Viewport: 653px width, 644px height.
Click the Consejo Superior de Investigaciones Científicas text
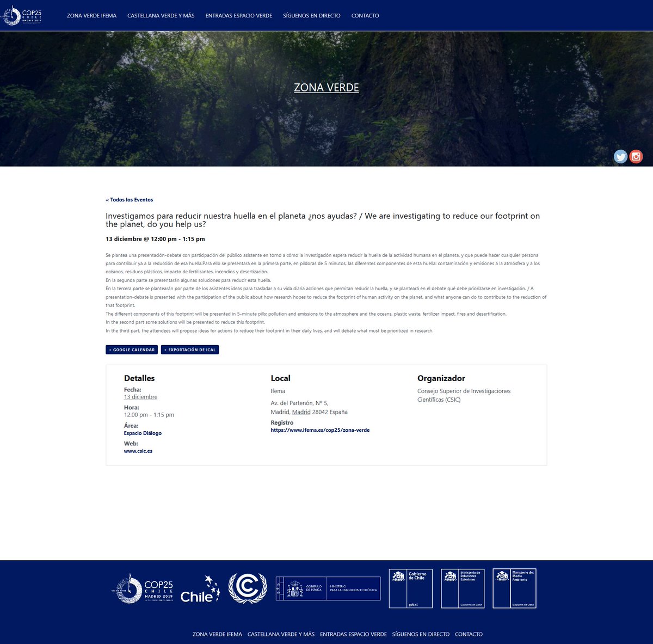click(464, 395)
